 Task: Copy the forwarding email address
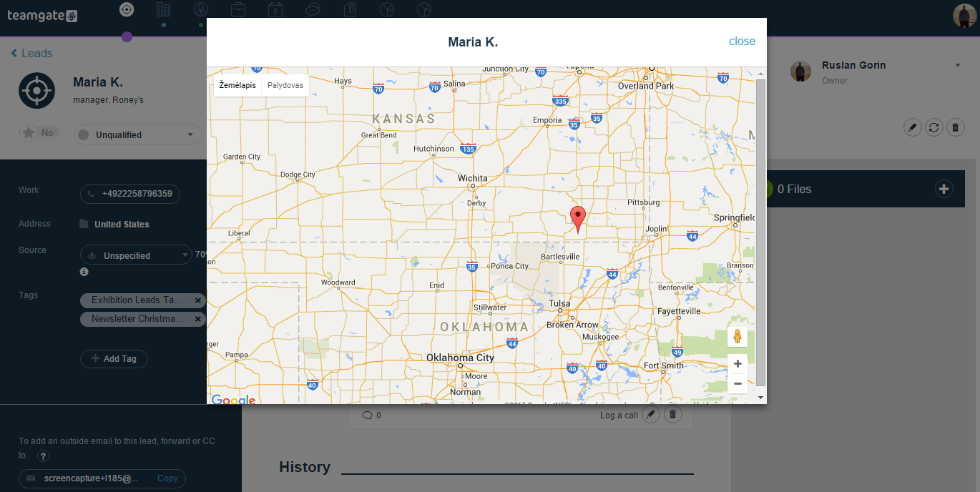coord(167,478)
